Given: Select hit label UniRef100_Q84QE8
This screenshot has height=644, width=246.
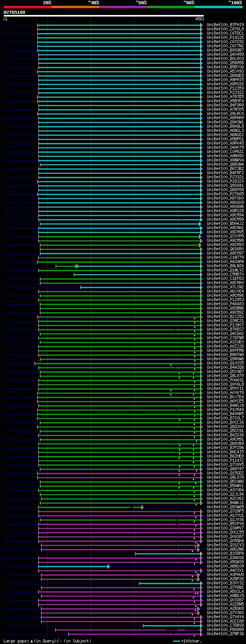Looking at the screenshot, I should pyautogui.click(x=225, y=75).
